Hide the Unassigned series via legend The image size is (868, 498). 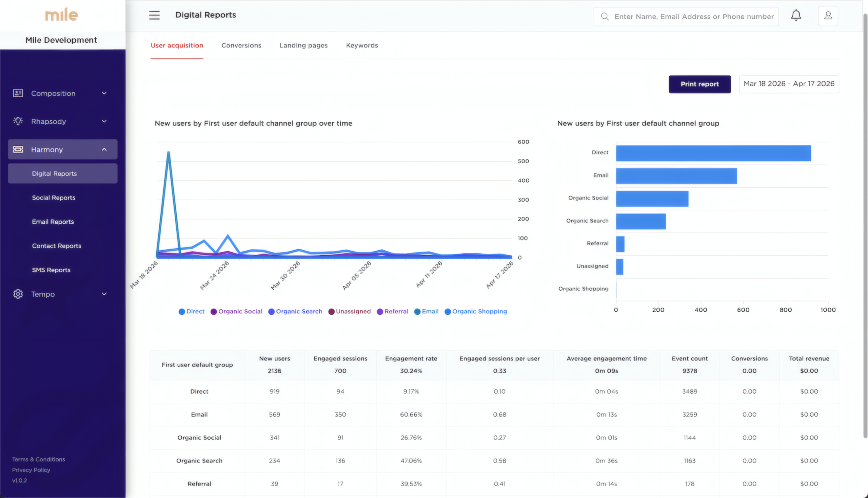coord(350,311)
